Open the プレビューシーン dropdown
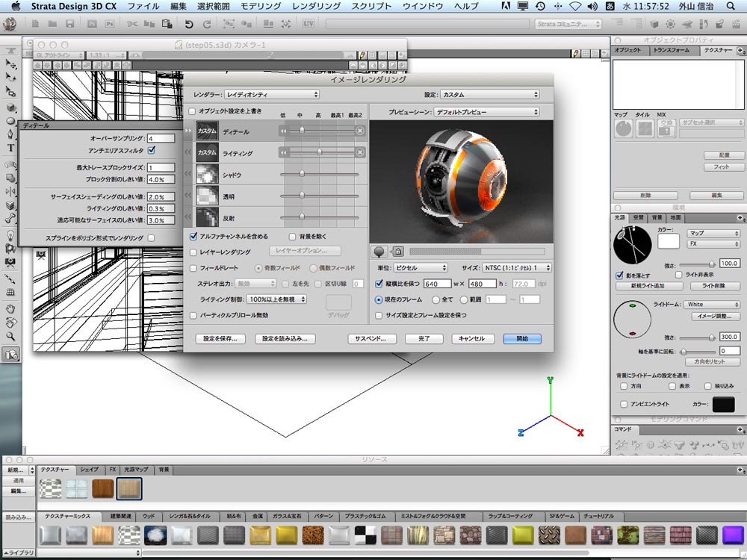Image resolution: width=747 pixels, height=560 pixels. click(x=486, y=112)
